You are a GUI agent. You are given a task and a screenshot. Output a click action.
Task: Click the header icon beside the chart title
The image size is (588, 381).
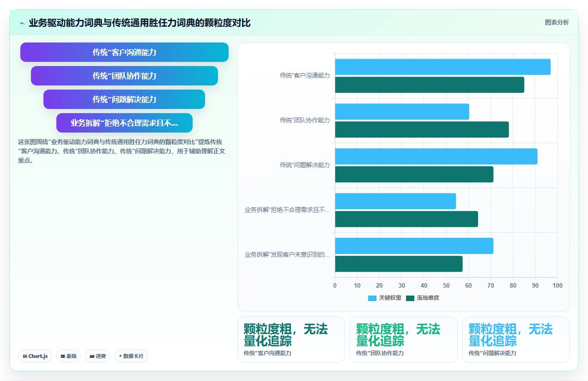coord(22,23)
